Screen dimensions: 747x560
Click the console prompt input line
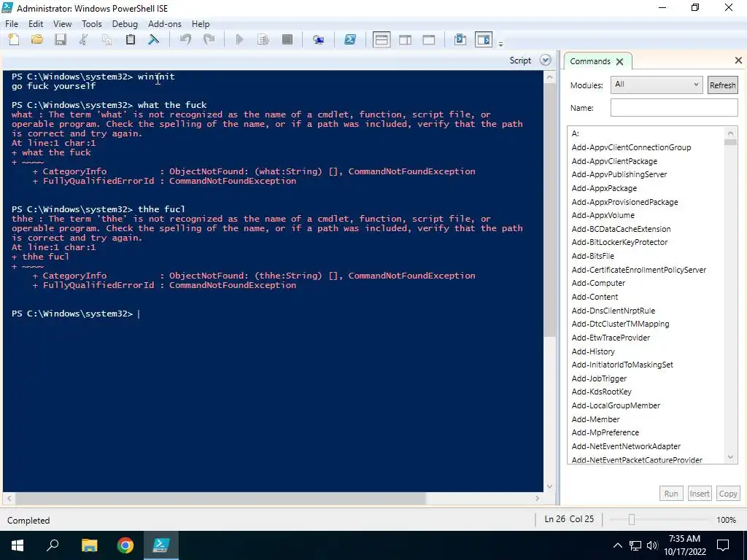(273, 314)
